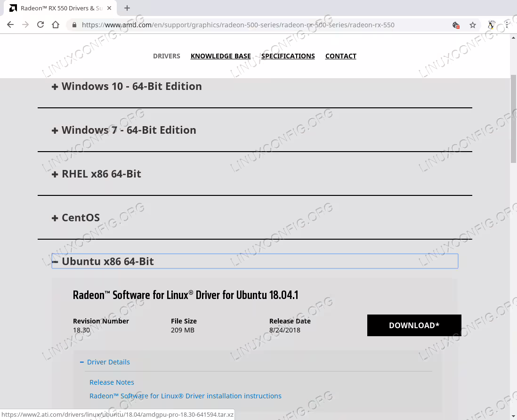Reload the current AMD page
The height and width of the screenshot is (420, 517).
pos(40,25)
